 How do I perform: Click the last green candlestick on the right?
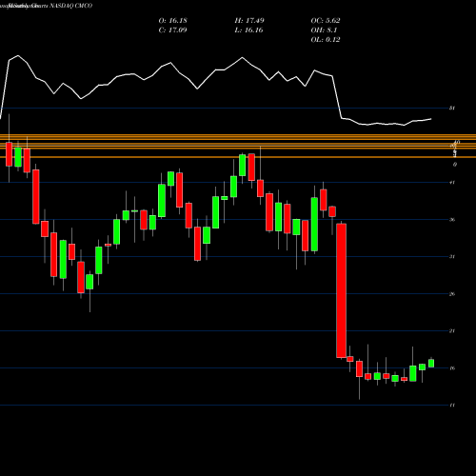click(431, 364)
